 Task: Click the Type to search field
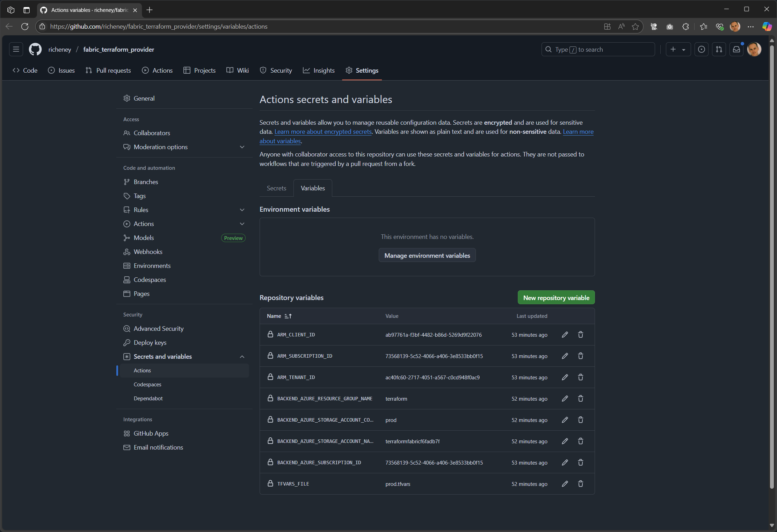click(x=598, y=49)
